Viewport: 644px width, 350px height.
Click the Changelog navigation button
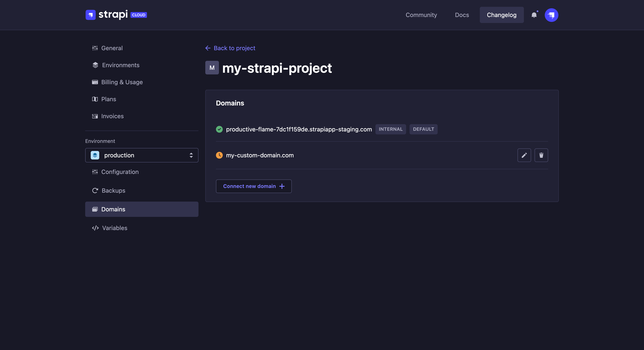(x=502, y=15)
